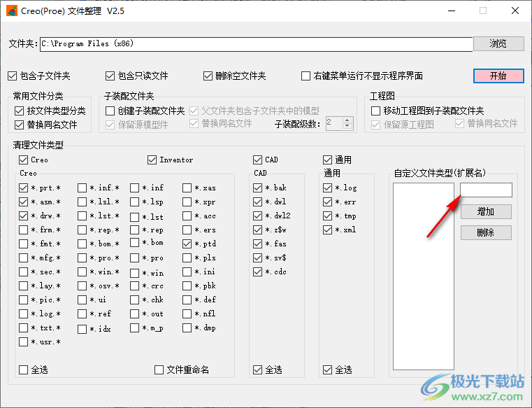
Task: Check the *.pic.* file type
Action: (23, 300)
